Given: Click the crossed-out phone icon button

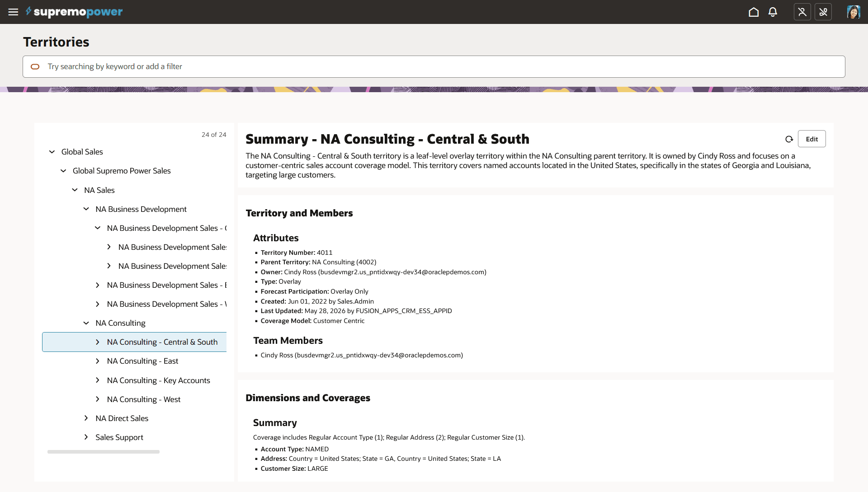Looking at the screenshot, I should click(x=823, y=12).
